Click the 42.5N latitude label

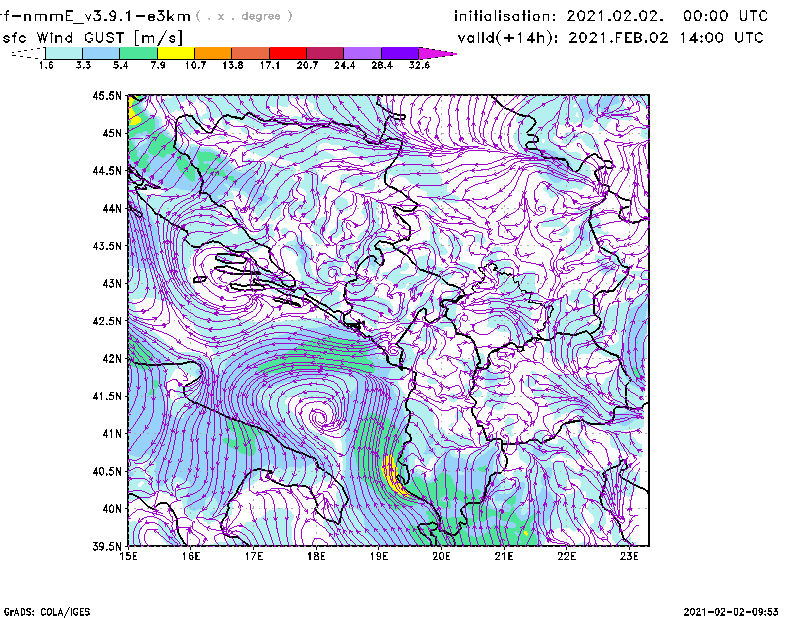click(x=107, y=321)
